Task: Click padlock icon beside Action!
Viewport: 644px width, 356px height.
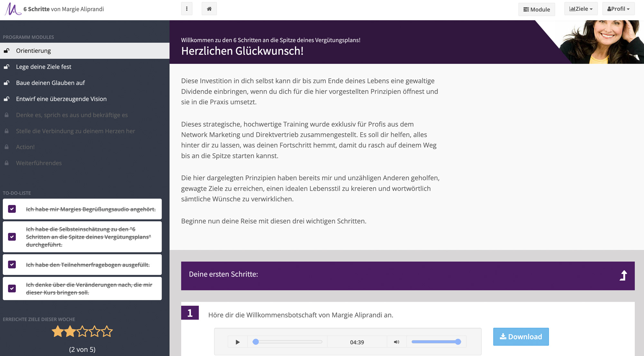Action: (x=6, y=147)
